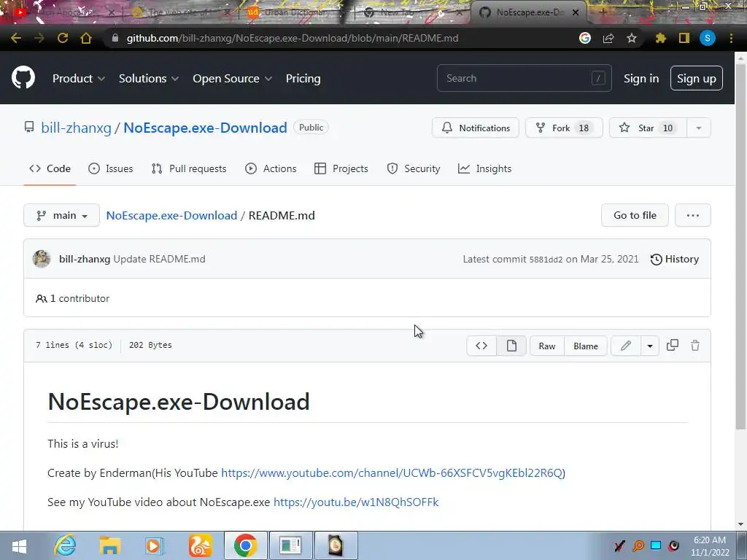747x560 pixels.
Task: Go back with the browser back arrow
Action: [x=16, y=38]
